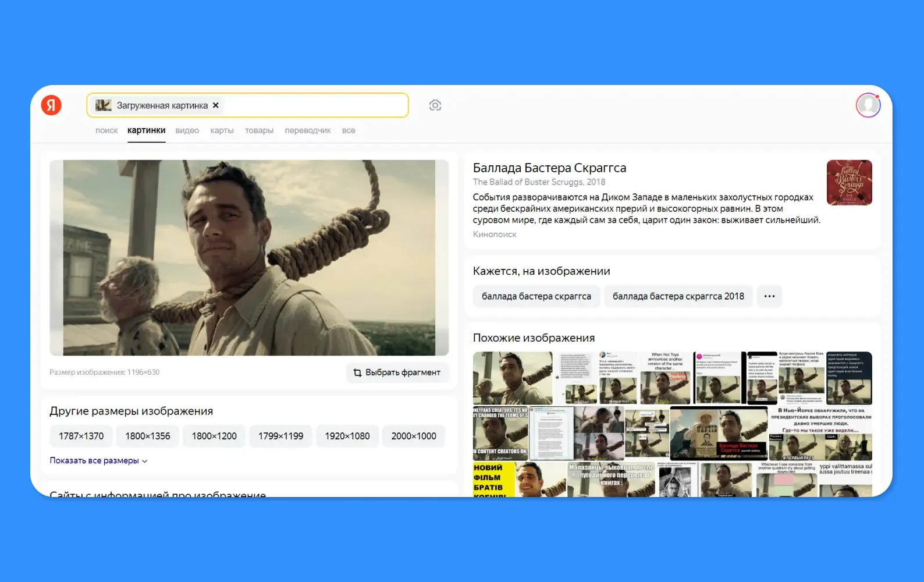Show more tags via three-dots button
Image resolution: width=924 pixels, height=582 pixels.
[x=769, y=296]
